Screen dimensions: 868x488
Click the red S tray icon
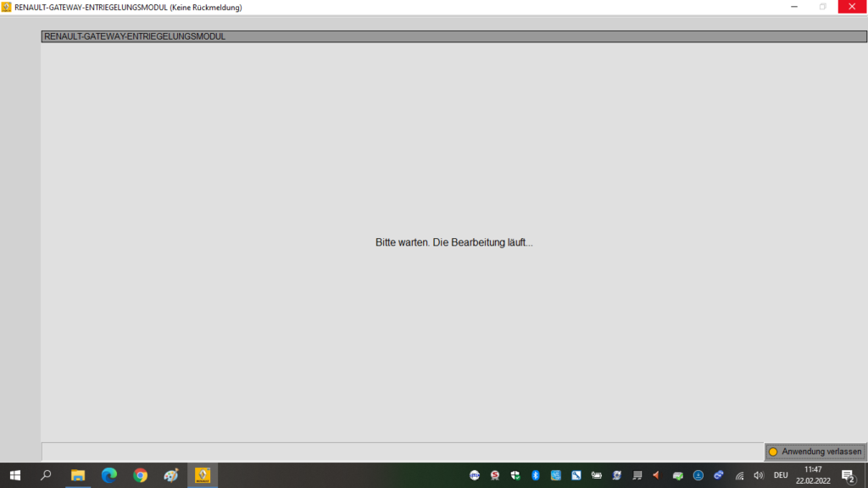(495, 475)
